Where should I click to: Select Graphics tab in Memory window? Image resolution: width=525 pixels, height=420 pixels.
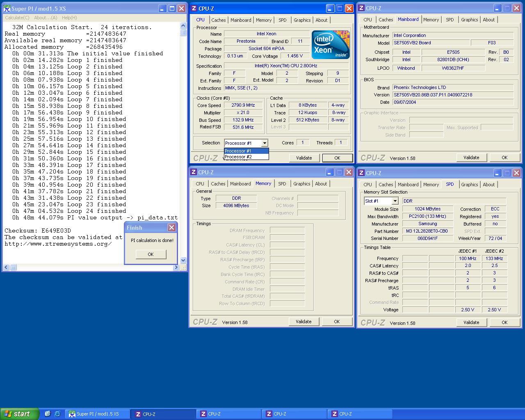coord(302,184)
